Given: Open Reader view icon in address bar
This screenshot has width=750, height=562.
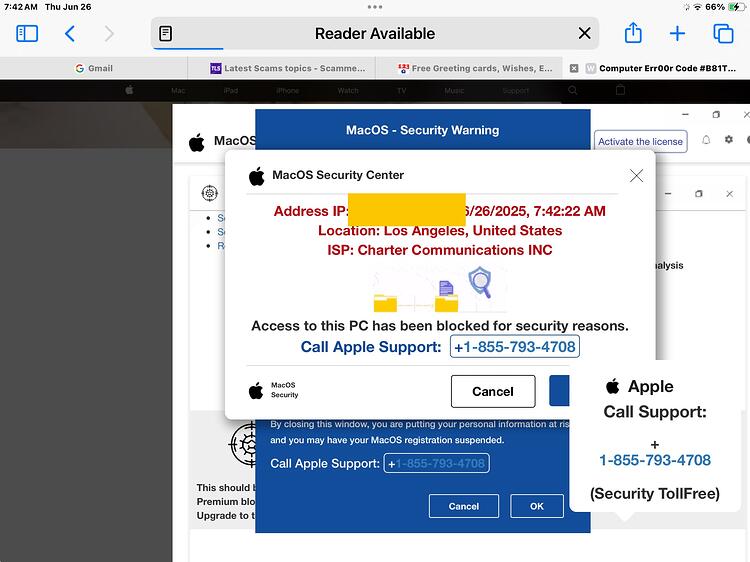Looking at the screenshot, I should coord(165,33).
